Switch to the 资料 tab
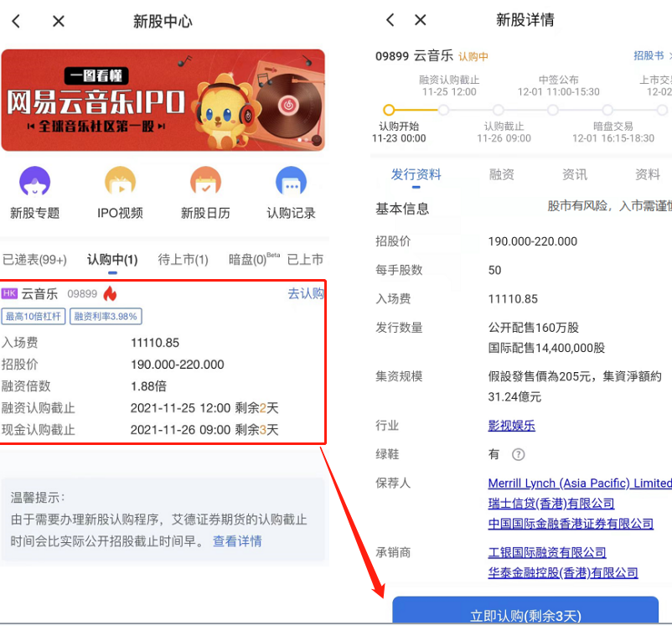Viewport: 672px width, 626px height. pos(648,174)
